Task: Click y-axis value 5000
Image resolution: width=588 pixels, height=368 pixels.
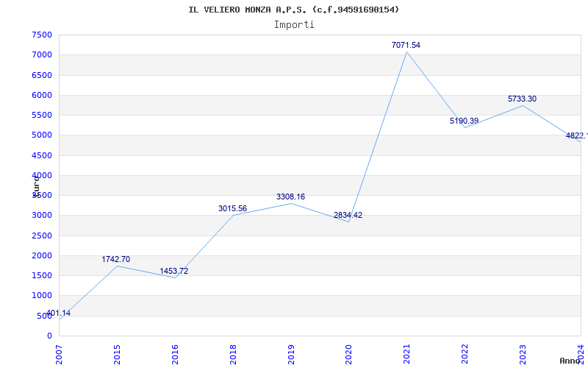Action: click(42, 135)
